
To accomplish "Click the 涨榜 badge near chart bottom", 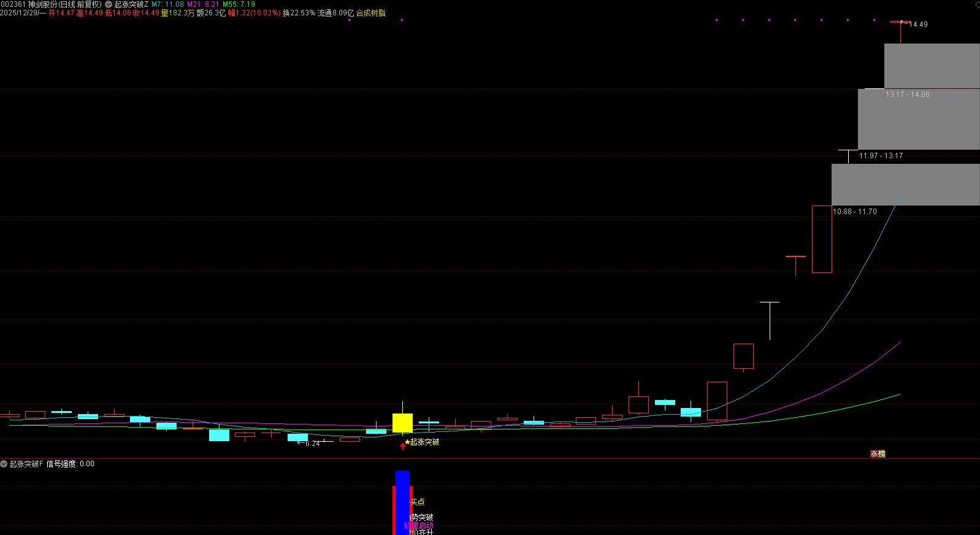I will click(x=878, y=454).
